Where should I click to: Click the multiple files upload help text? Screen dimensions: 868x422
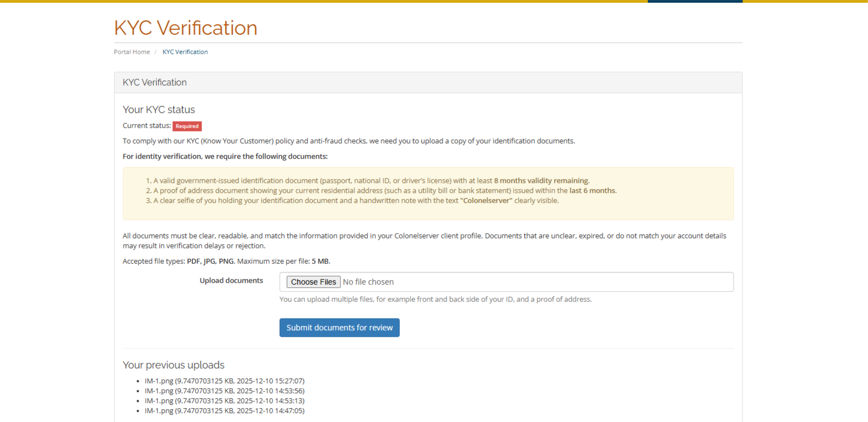tap(435, 299)
